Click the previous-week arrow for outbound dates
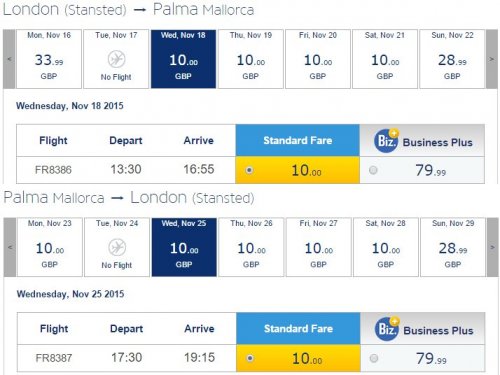Screen dimensions: 500x375 pos(9,59)
